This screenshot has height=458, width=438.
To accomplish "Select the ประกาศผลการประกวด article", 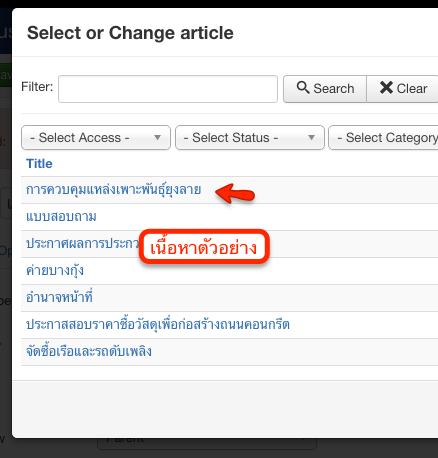I will tap(82, 243).
